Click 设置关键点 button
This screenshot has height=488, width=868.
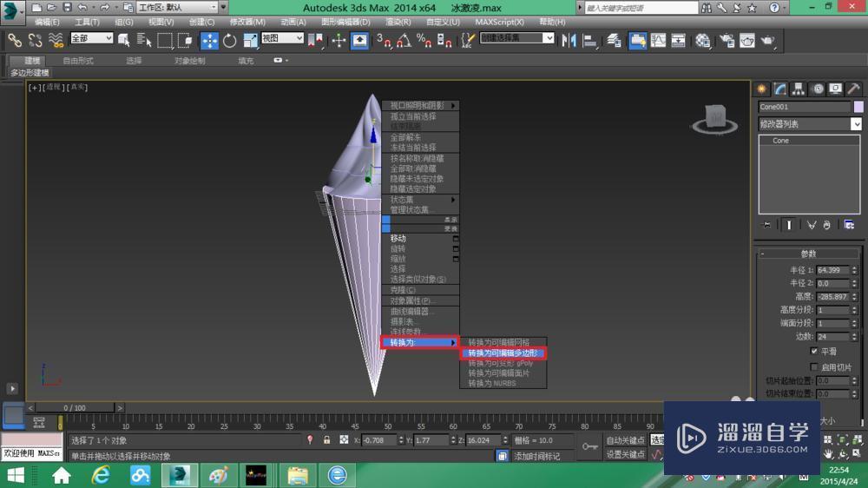pyautogui.click(x=626, y=454)
